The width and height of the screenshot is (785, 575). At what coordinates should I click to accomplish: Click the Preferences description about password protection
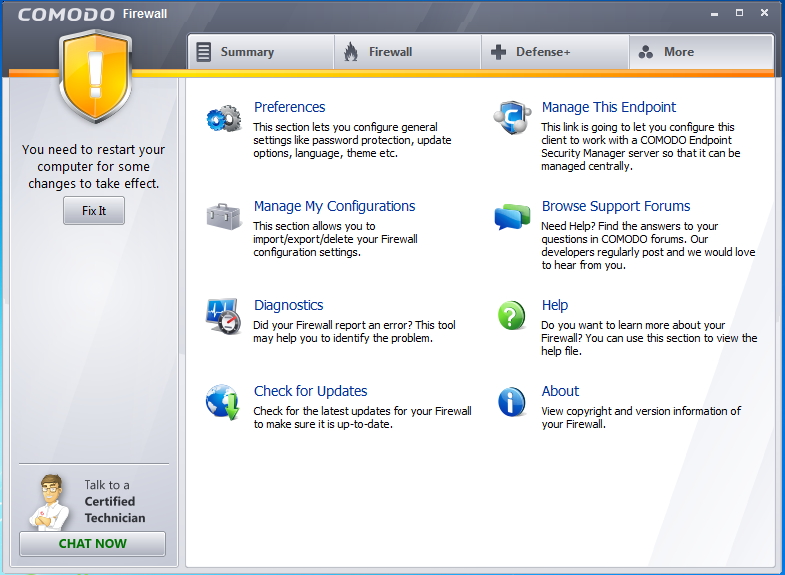coord(352,140)
